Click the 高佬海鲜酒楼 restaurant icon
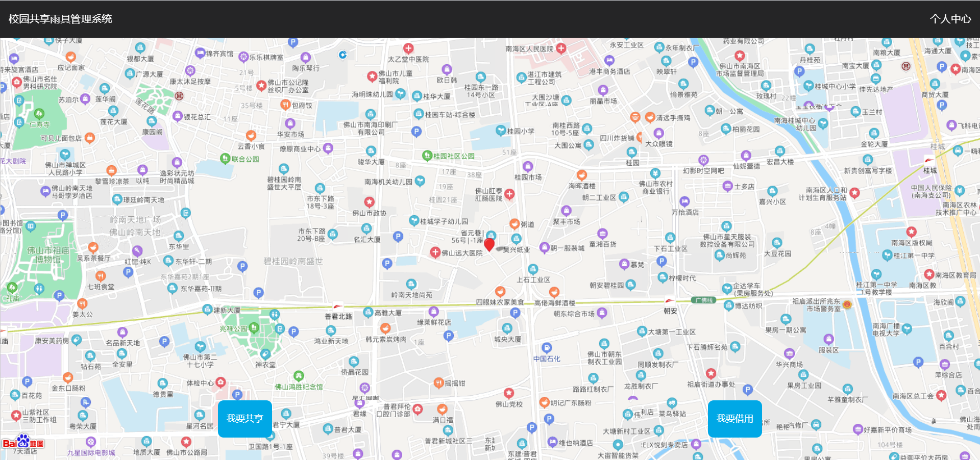Screen dimensions: 980x460 pos(554,292)
